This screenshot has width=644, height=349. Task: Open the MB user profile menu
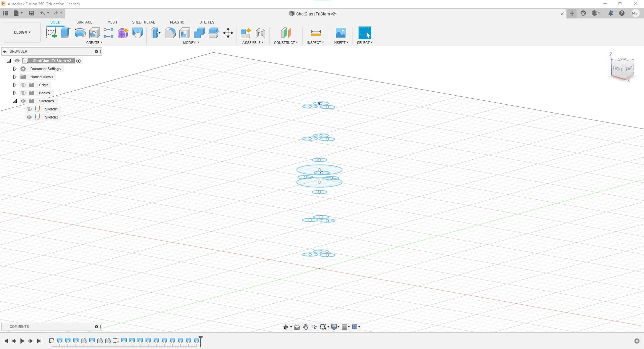(635, 13)
